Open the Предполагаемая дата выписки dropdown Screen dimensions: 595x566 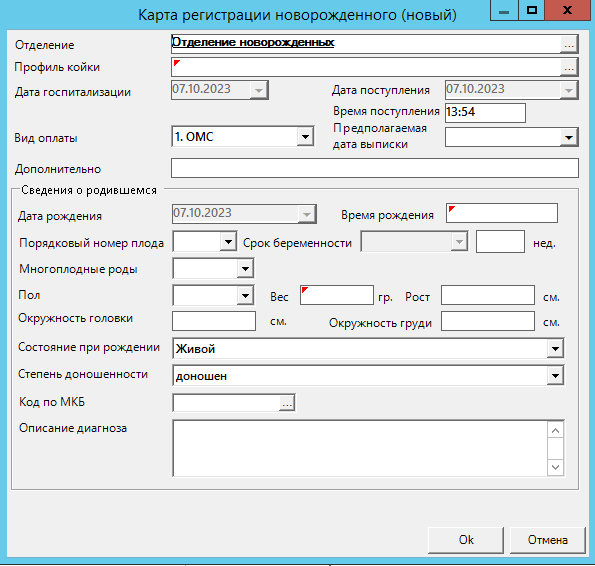(568, 137)
